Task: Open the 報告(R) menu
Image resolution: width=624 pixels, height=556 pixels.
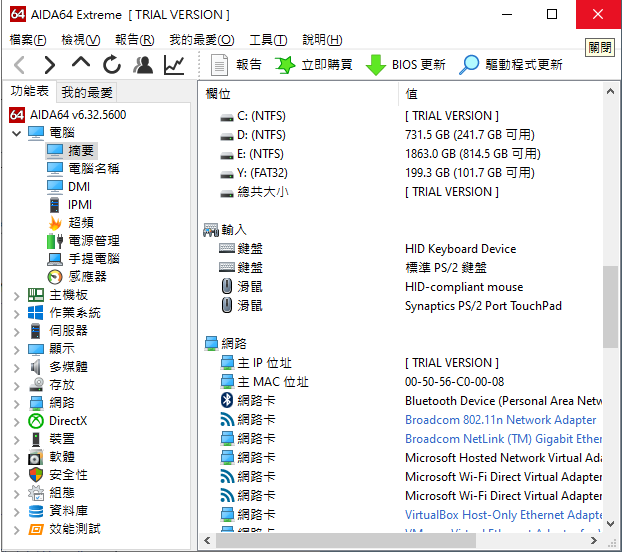Action: [135, 40]
